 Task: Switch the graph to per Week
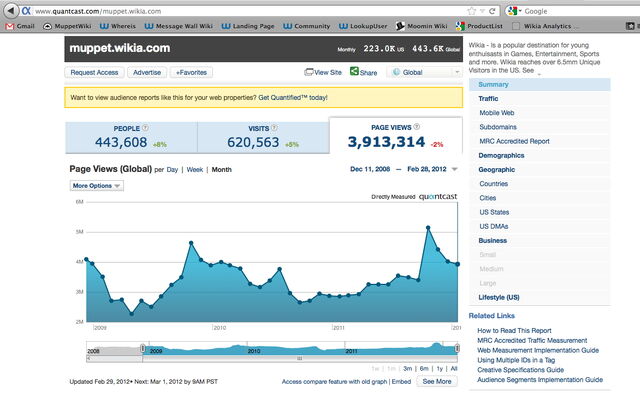pyautogui.click(x=195, y=170)
